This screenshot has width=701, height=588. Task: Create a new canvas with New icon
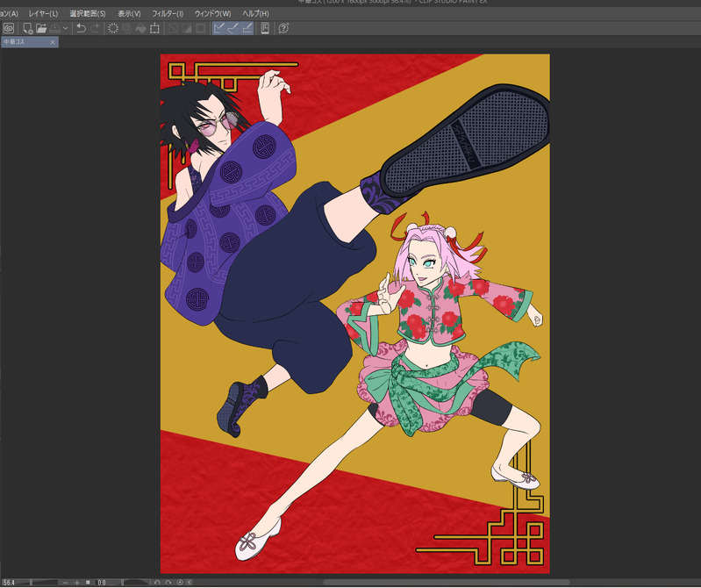28,28
